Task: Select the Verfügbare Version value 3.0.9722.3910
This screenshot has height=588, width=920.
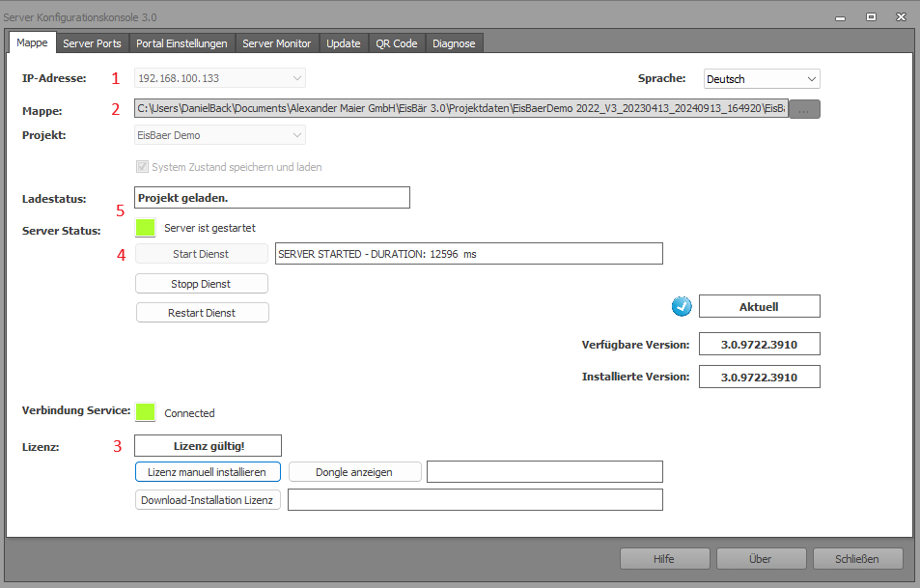Action: tap(759, 345)
